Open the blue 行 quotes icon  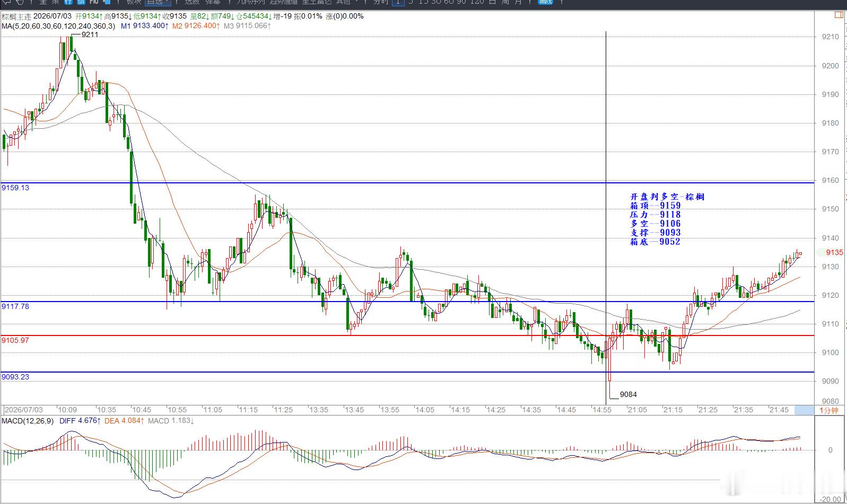(68, 2)
